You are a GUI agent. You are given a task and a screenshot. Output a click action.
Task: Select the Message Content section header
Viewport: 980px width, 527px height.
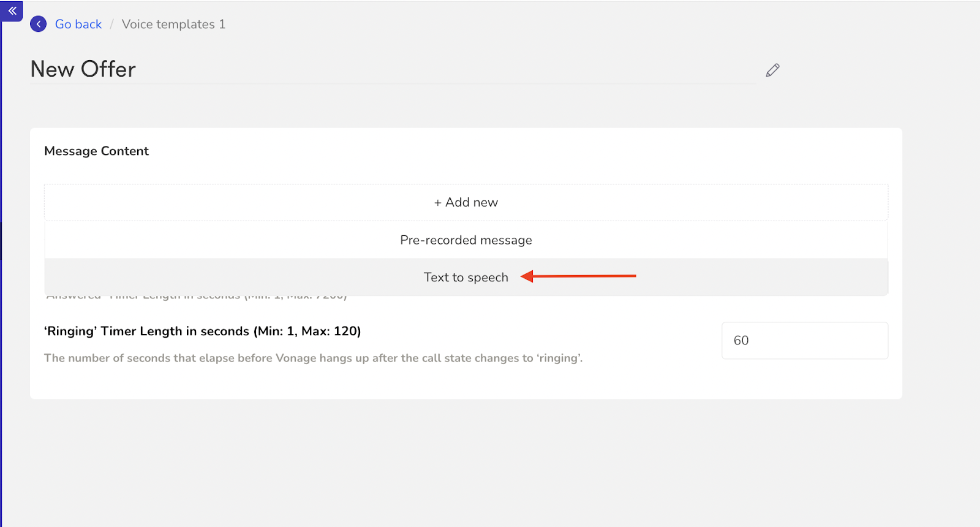click(x=96, y=151)
